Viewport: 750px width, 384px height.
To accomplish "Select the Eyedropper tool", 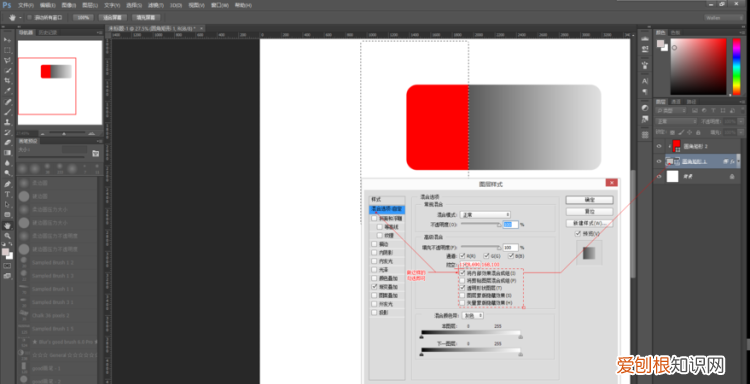I will [x=7, y=90].
